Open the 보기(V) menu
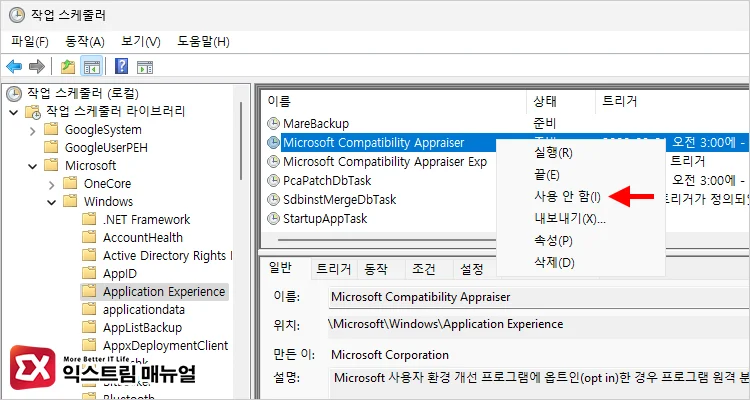 click(141, 42)
